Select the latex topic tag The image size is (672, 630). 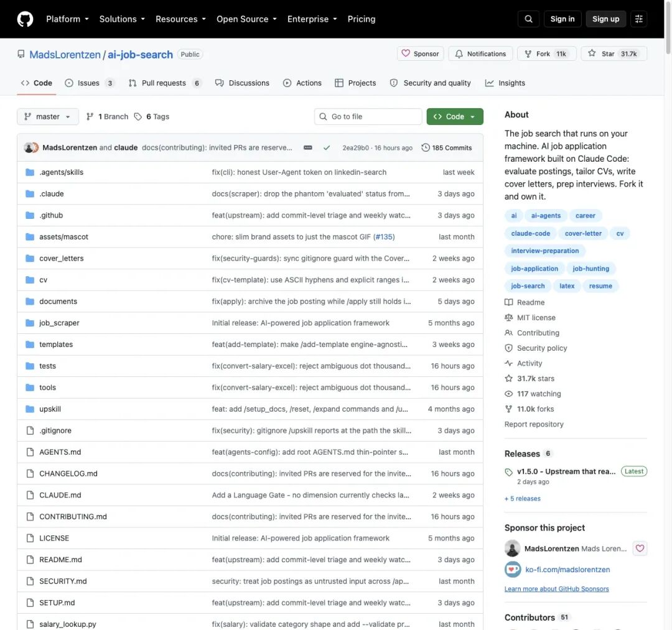567,285
